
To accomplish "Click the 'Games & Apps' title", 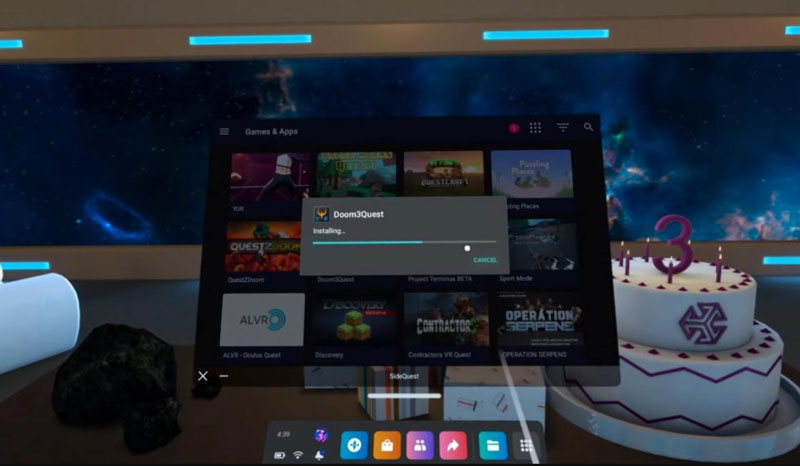I will 271,131.
